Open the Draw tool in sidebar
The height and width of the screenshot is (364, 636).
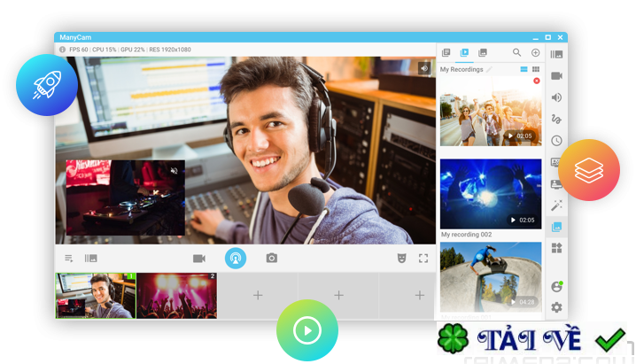tap(556, 119)
